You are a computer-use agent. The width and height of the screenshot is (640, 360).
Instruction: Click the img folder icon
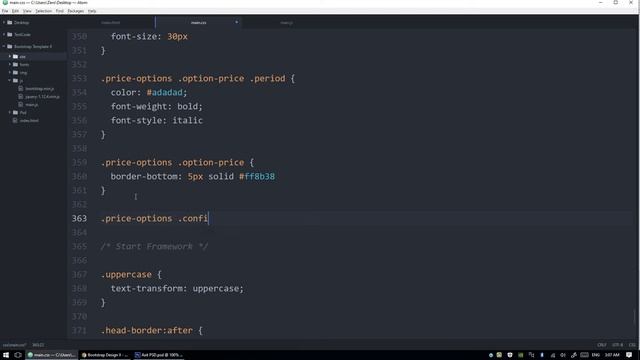[x=16, y=73]
